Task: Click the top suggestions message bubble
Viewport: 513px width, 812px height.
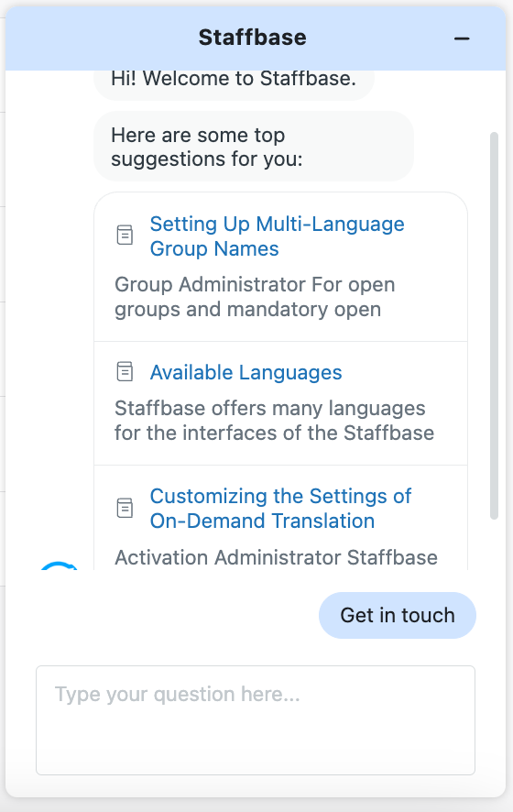Action: pyautogui.click(x=254, y=147)
